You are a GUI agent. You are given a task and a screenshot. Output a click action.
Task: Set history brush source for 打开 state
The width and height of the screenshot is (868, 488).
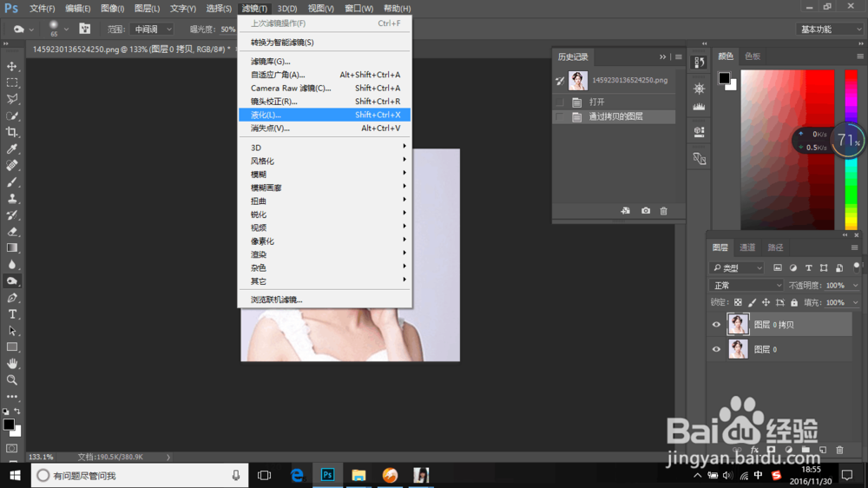point(560,102)
